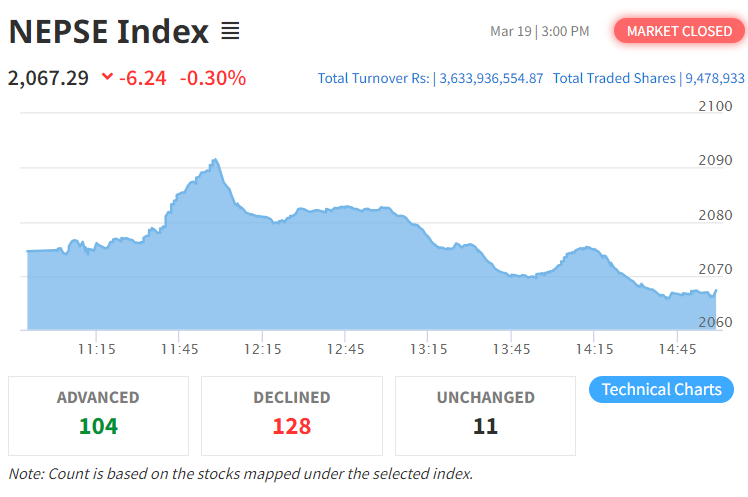
Task: Click the 2090 y-axis label
Action: (x=715, y=160)
